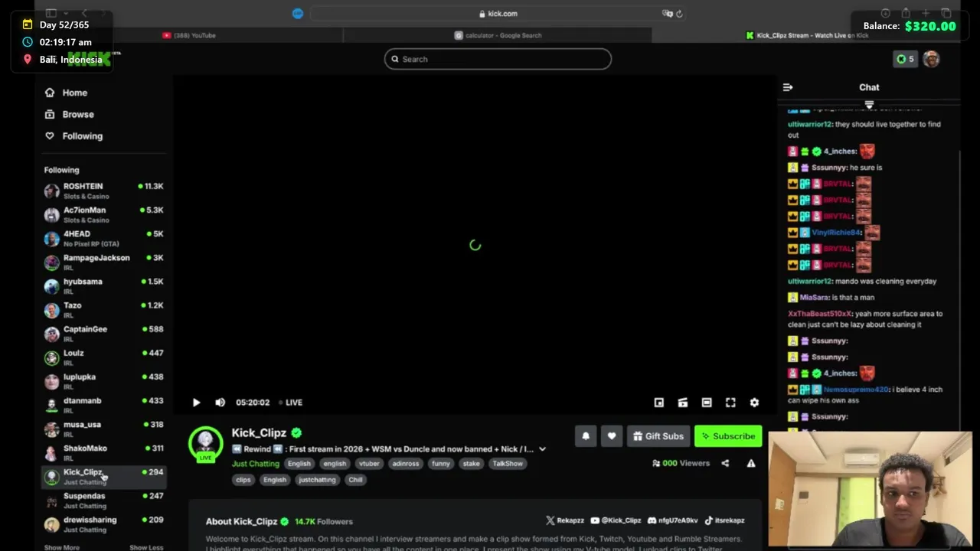Report the stream with the warning icon
The width and height of the screenshot is (980, 551).
[x=751, y=463]
